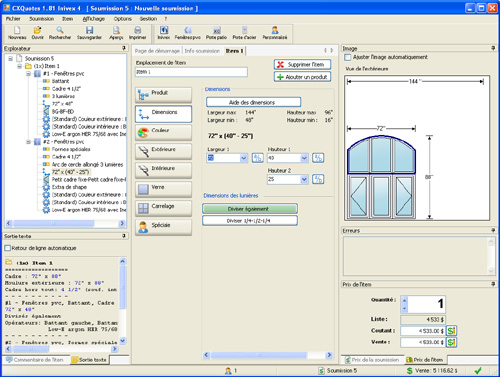Pin the Sortie texte panel
This screenshot has width=500, height=377.
click(x=124, y=236)
